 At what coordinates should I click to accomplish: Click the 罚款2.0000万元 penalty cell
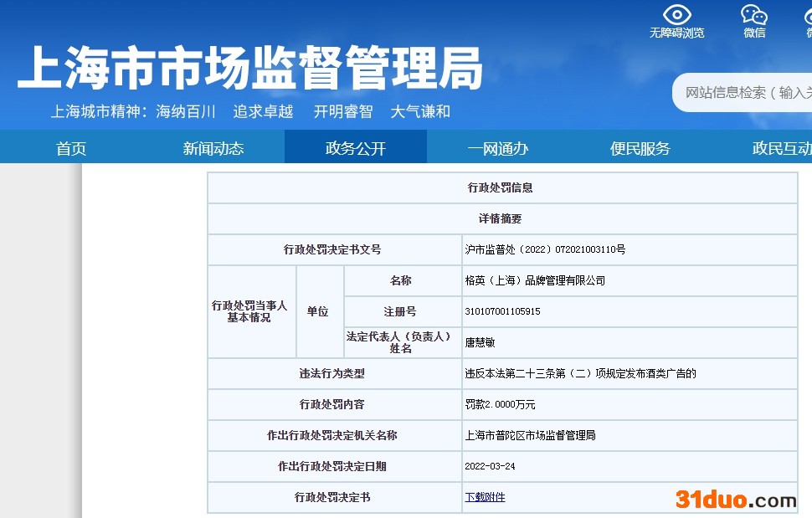(x=500, y=404)
